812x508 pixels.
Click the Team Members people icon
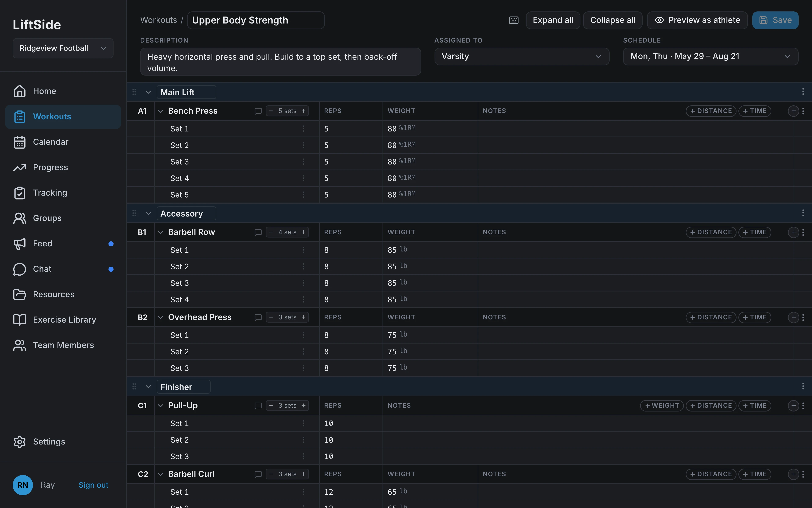tap(19, 345)
